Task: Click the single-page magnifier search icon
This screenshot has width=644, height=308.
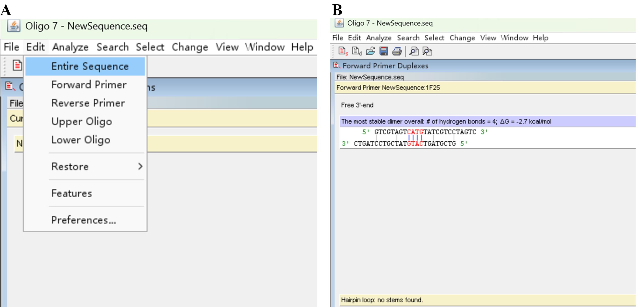Action: pyautogui.click(x=414, y=51)
